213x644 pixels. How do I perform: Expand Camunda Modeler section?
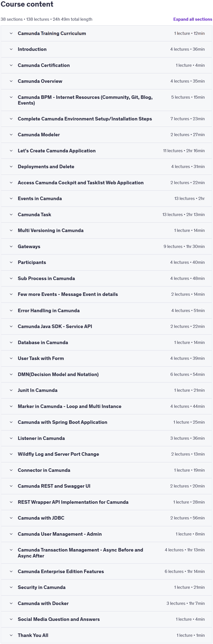tap(106, 135)
